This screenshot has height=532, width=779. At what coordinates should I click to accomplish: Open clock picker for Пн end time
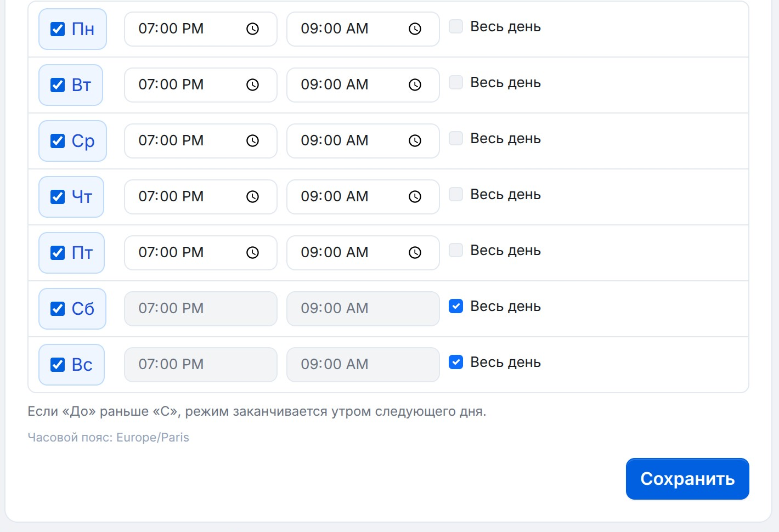coord(415,29)
